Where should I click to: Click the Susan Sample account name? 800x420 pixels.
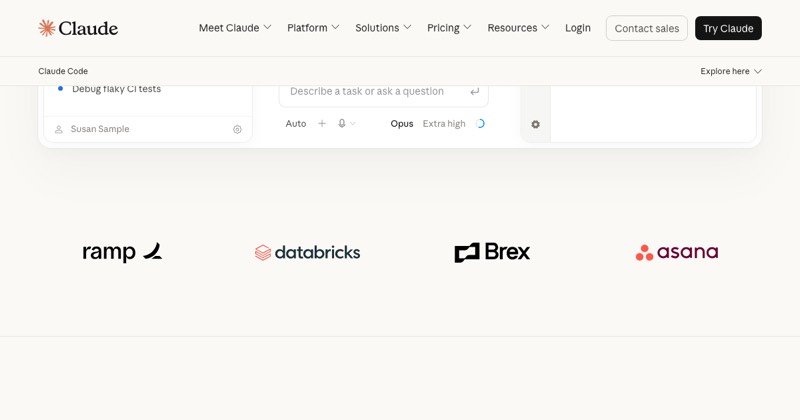pos(100,129)
